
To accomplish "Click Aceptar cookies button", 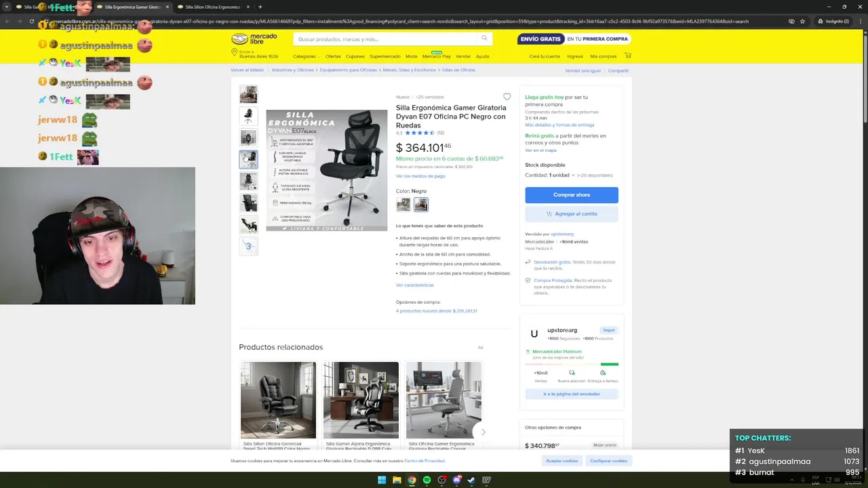I will (562, 461).
